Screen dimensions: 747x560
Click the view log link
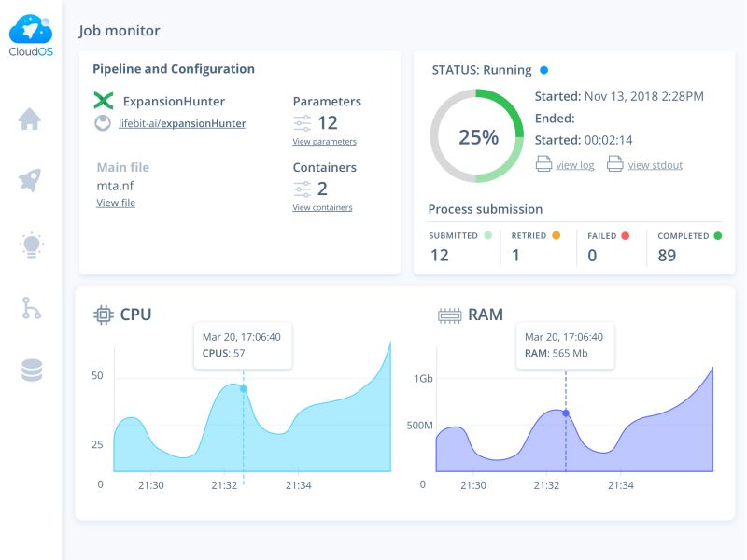tap(575, 165)
